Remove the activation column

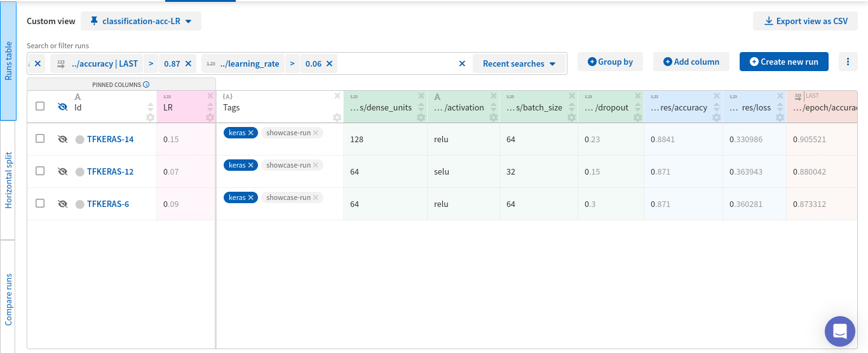[494, 96]
